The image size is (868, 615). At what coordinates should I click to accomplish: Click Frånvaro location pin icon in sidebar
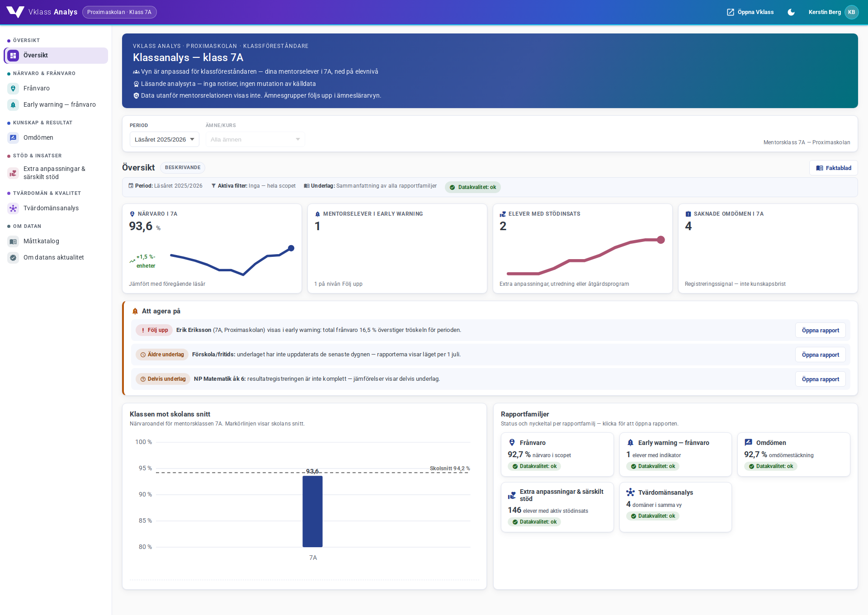(13, 89)
